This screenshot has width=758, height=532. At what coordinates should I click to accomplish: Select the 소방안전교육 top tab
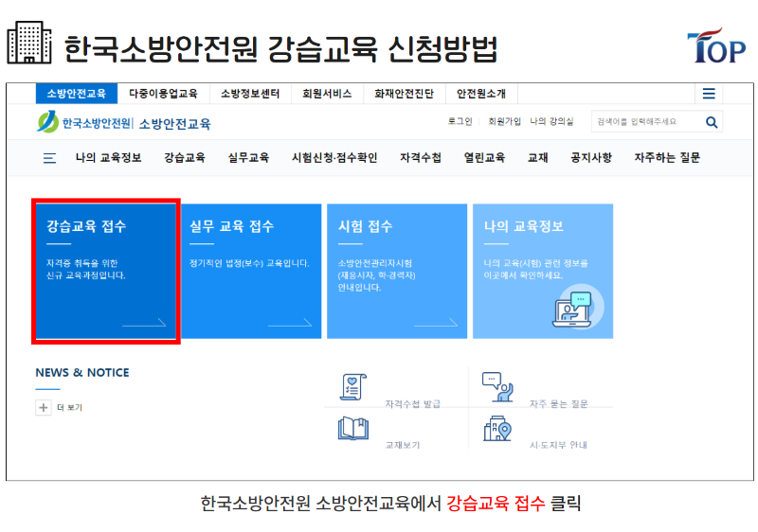pos(77,94)
